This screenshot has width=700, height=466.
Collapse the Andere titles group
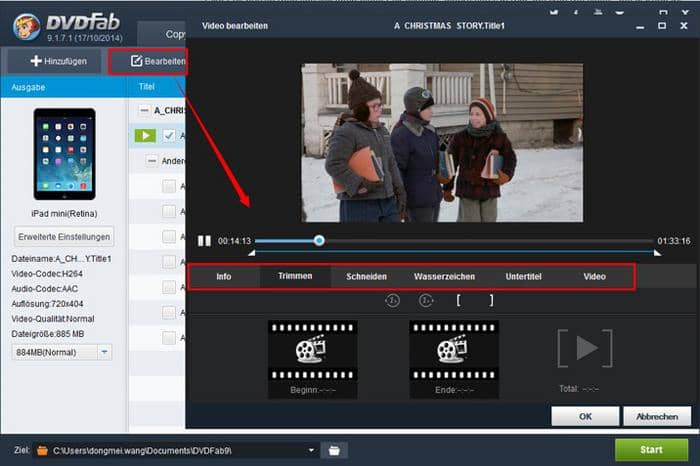tap(152, 161)
